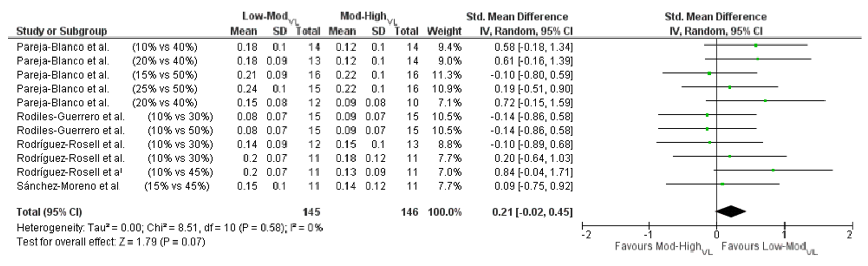Select the Heterogeneity statistics line

[x=169, y=228]
